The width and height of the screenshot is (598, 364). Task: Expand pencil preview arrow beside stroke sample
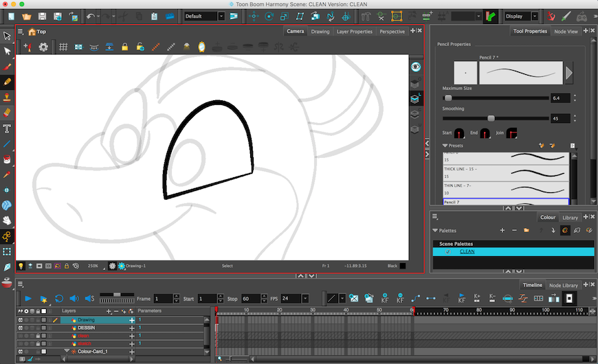tap(568, 73)
